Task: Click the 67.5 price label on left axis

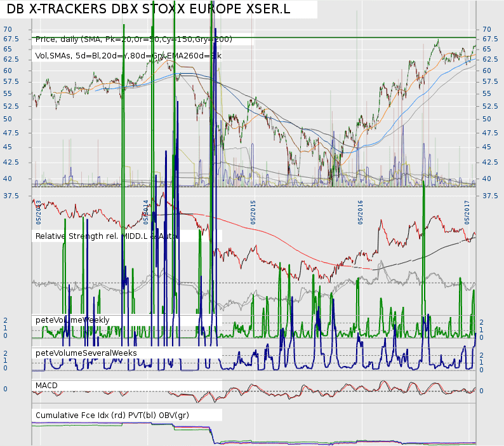Action: (x=11, y=39)
